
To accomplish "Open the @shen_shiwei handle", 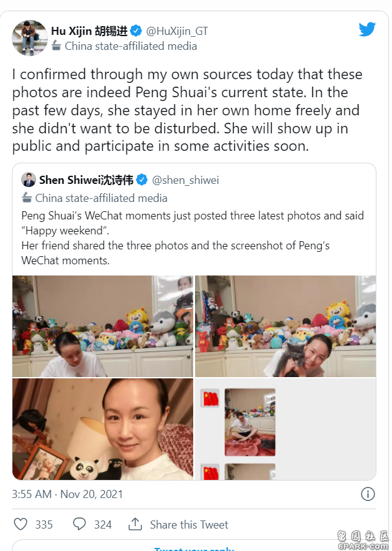I will [186, 180].
